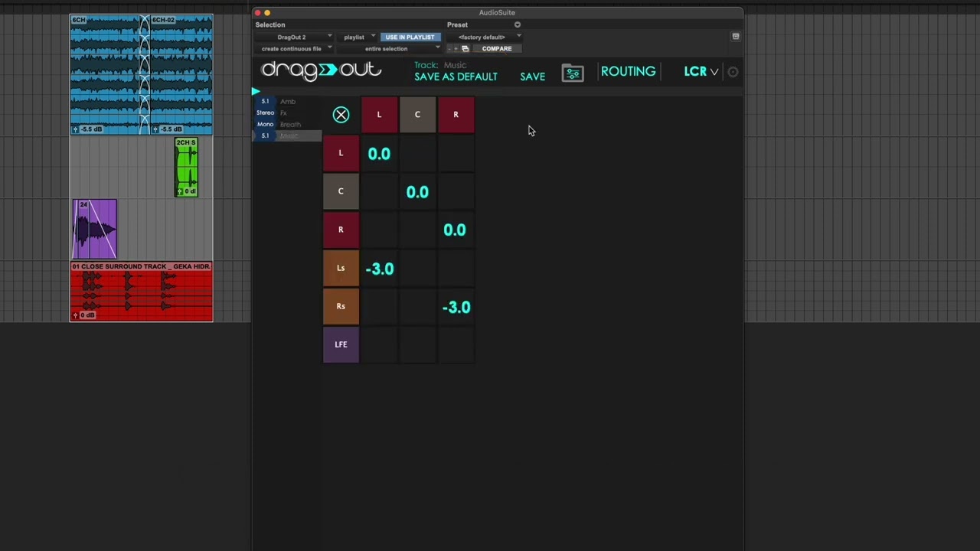Select the 0.0 value in C row
The height and width of the screenshot is (551, 980).
417,192
